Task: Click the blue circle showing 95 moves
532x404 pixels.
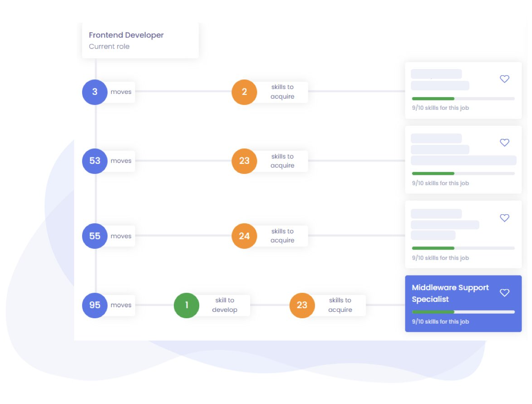Action: tap(94, 305)
